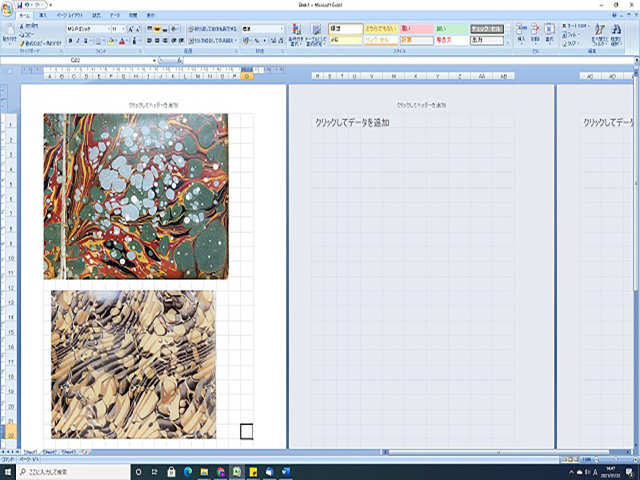The image size is (640, 480).
Task: Apply red font color A icon
Action: [x=122, y=41]
